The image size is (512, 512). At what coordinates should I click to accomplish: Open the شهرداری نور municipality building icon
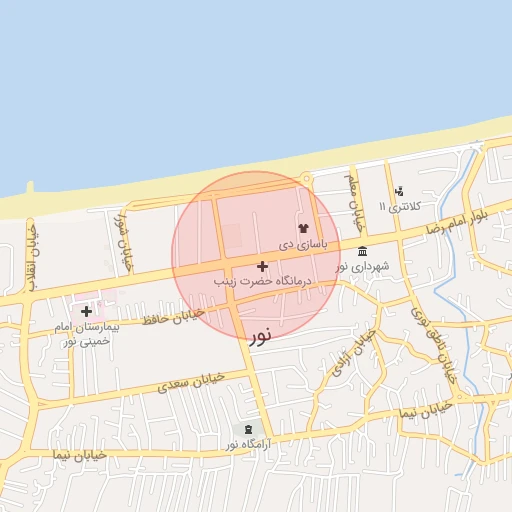363,251
